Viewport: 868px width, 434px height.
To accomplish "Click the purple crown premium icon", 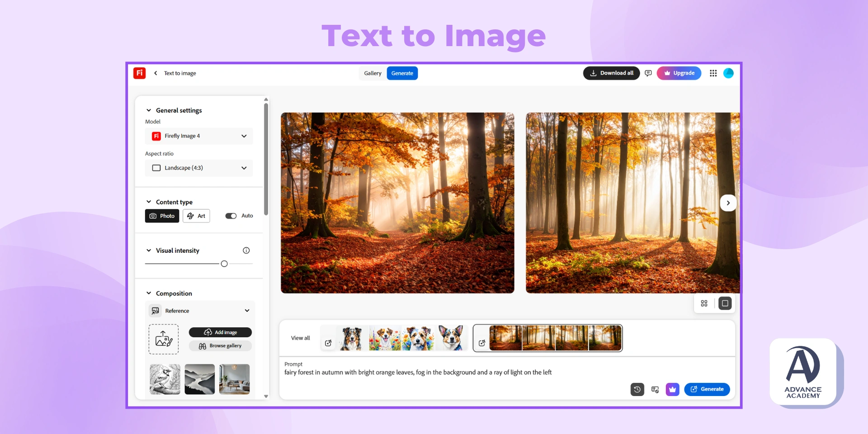I will tap(673, 389).
